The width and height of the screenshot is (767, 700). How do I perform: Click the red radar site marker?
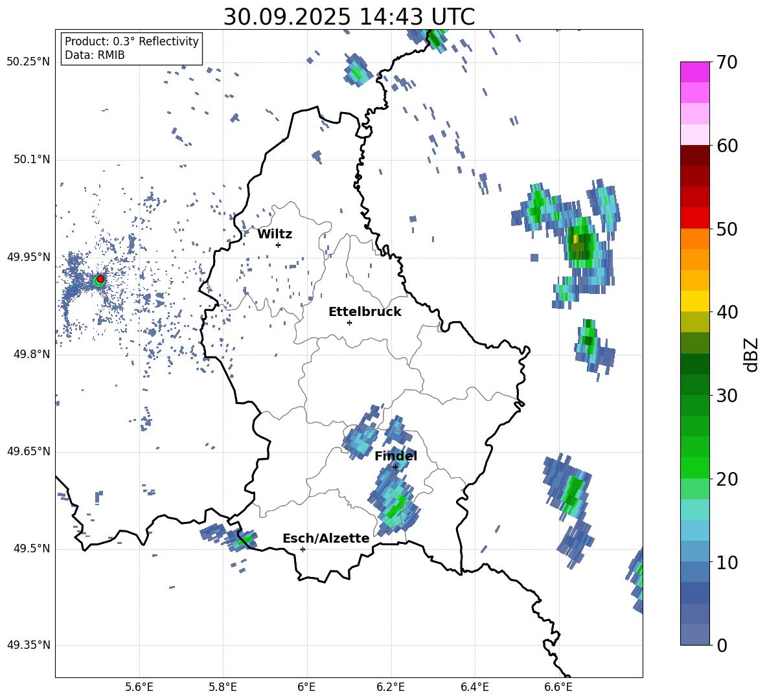tap(100, 279)
